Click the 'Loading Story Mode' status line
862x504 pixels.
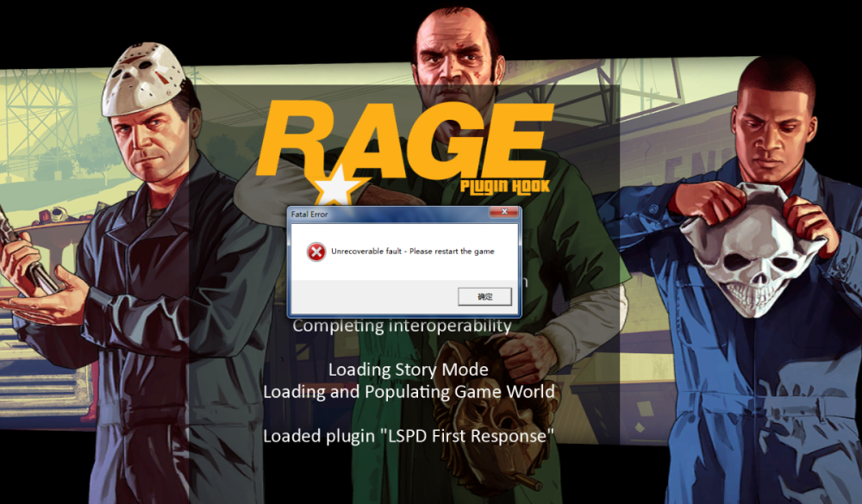(x=408, y=370)
